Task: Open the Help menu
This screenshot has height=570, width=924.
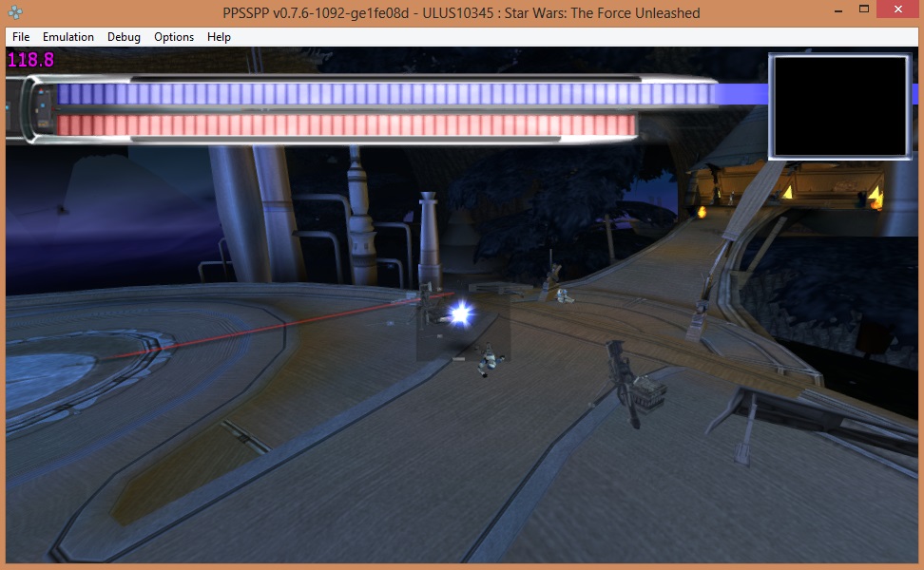Action: point(219,37)
